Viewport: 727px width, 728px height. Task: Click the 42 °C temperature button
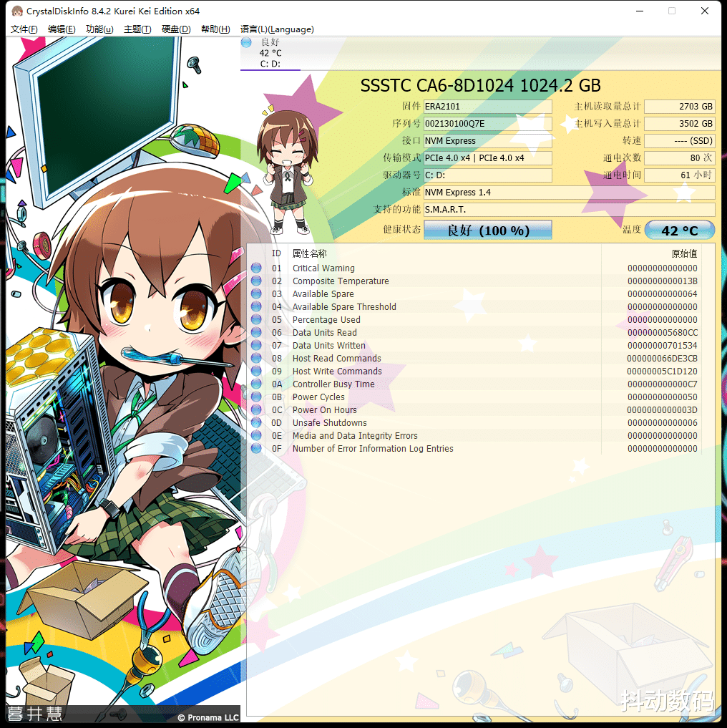(x=680, y=230)
